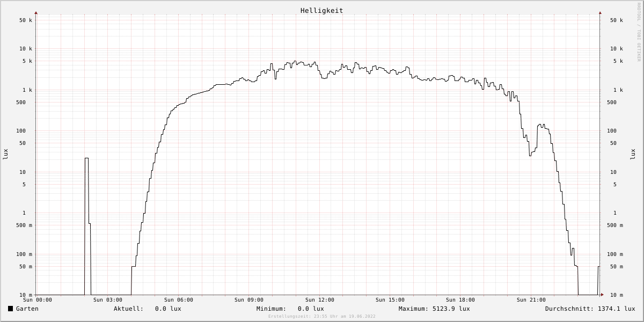Click the "10 m" label on right axis
This screenshot has width=644, height=322.
tap(617, 295)
